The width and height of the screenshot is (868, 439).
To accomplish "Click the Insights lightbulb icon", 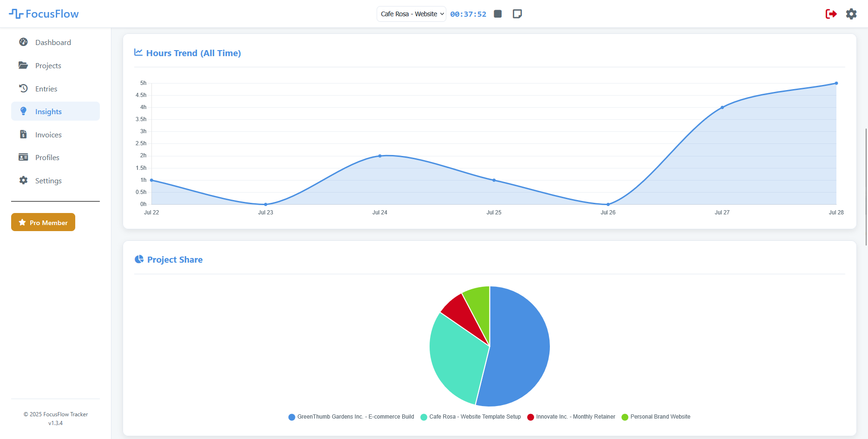I will 23,111.
